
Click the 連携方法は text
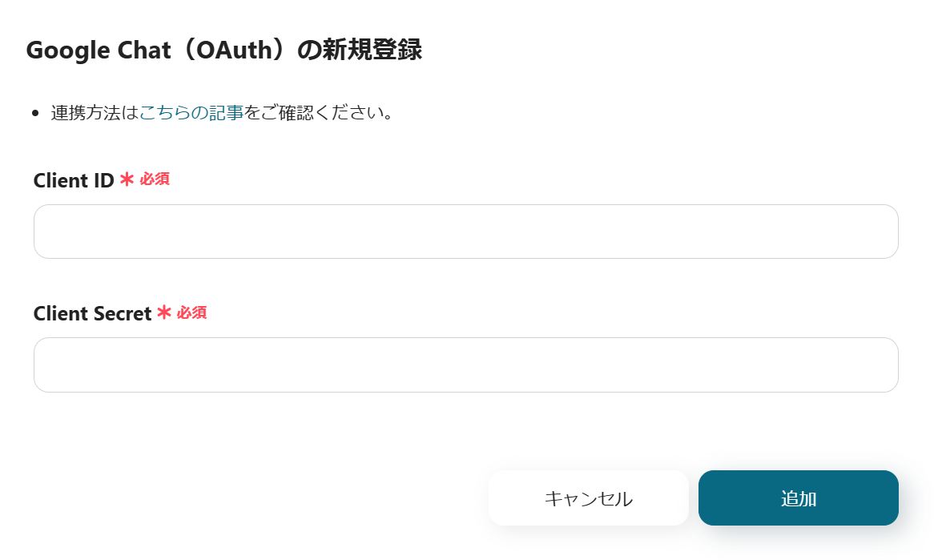pos(95,113)
